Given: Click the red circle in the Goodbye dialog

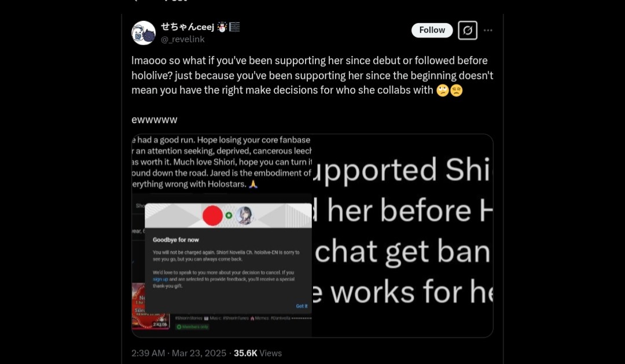Looking at the screenshot, I should coord(212,216).
